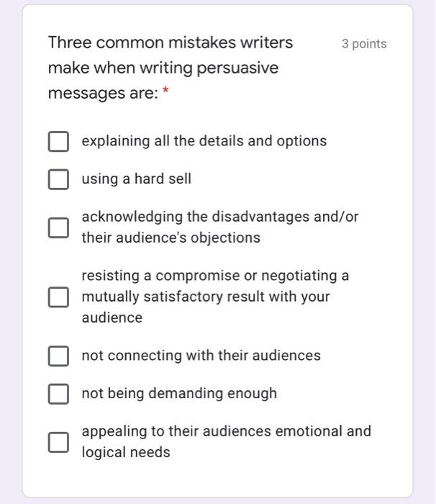Screen dimensions: 436x504
Task: Tick 'not connecting with their audiences' checkbox
Action: pyautogui.click(x=58, y=356)
